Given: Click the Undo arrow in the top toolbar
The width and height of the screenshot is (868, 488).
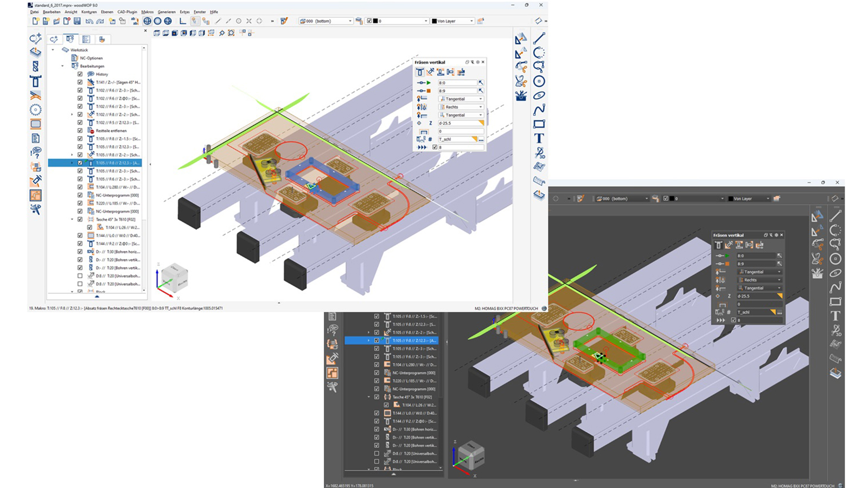Looking at the screenshot, I should coord(89,21).
